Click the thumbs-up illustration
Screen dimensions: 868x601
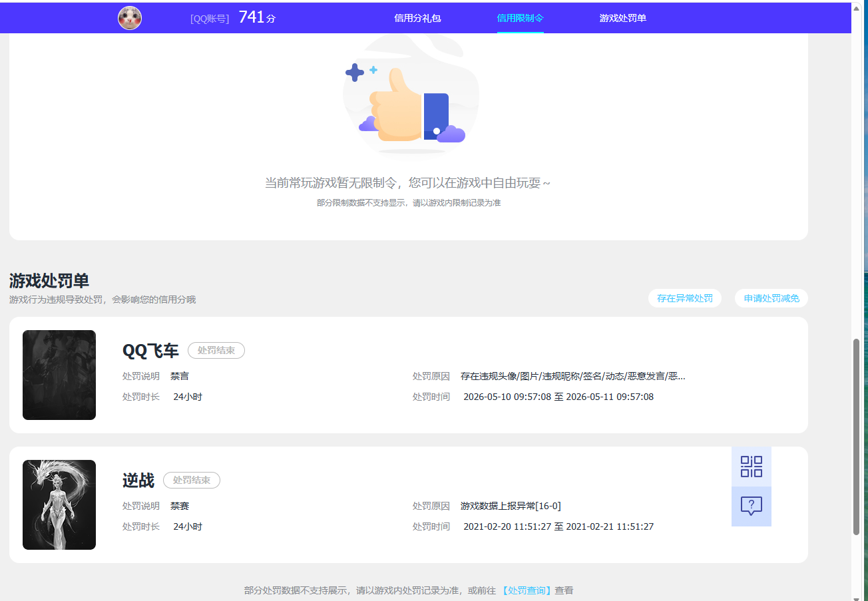(x=411, y=97)
